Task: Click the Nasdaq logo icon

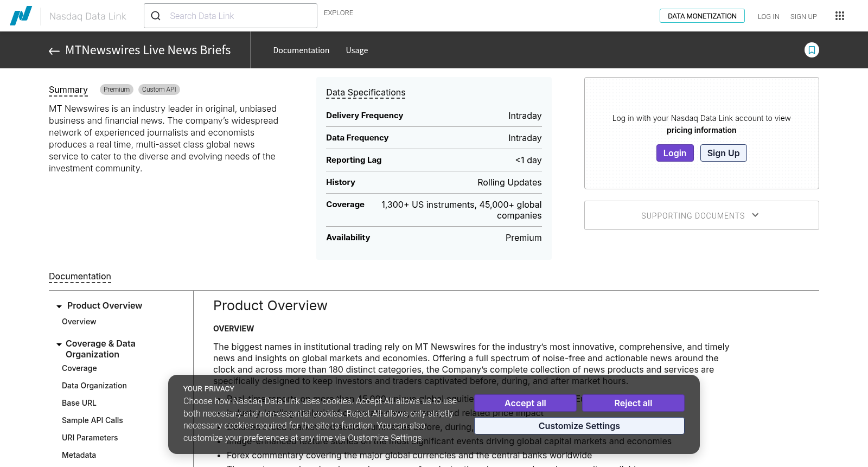Action: (21, 16)
